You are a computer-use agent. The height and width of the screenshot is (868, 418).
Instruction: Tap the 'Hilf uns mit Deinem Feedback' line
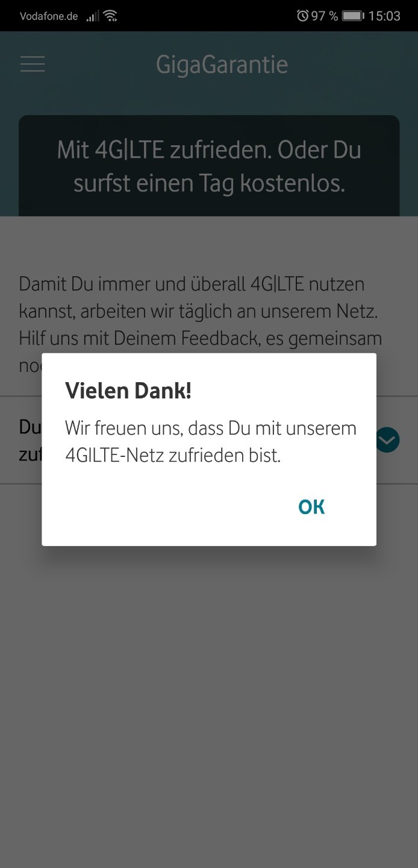(201, 338)
